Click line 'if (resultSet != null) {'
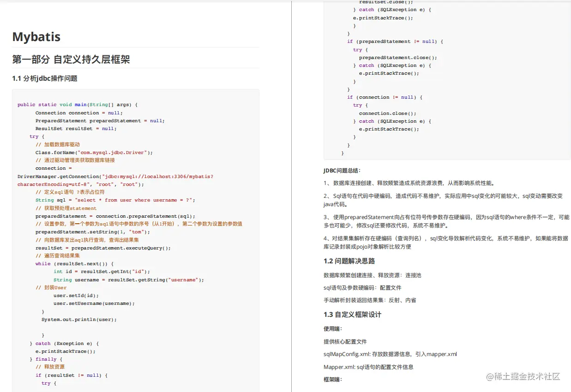 coord(72,375)
